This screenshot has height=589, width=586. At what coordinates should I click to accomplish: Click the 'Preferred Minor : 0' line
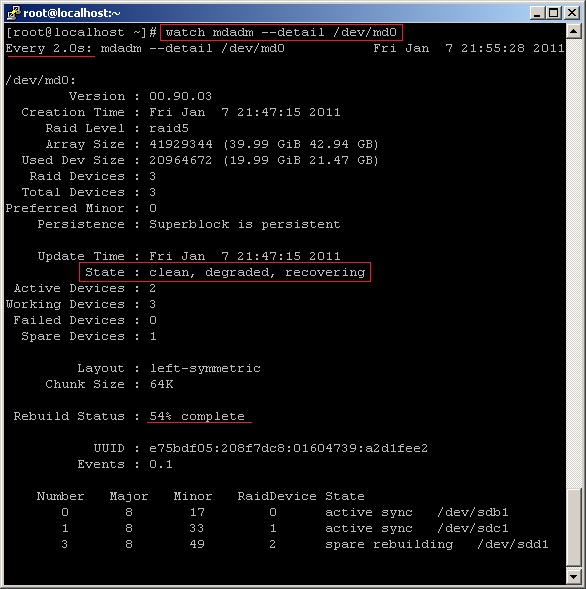point(81,208)
